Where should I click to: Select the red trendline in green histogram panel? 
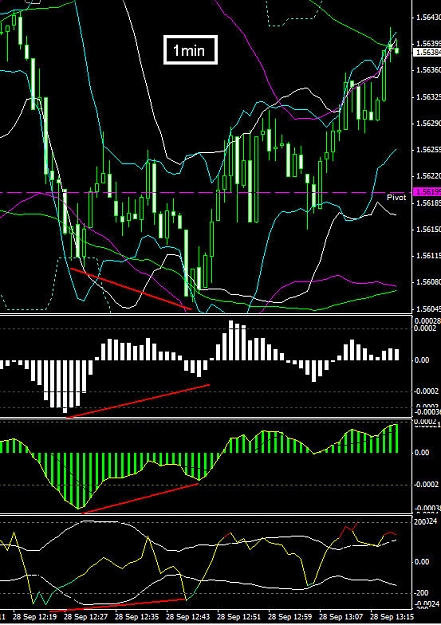140,498
